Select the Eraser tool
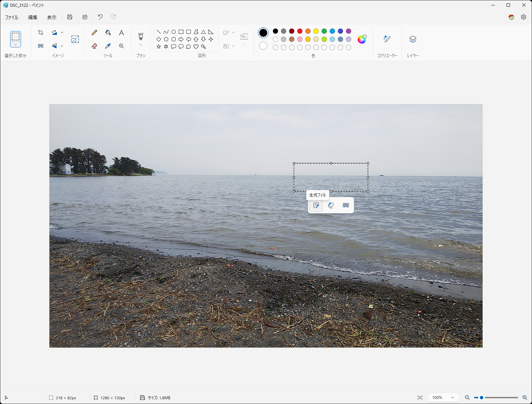Viewport: 532px width, 404px height. 94,46
